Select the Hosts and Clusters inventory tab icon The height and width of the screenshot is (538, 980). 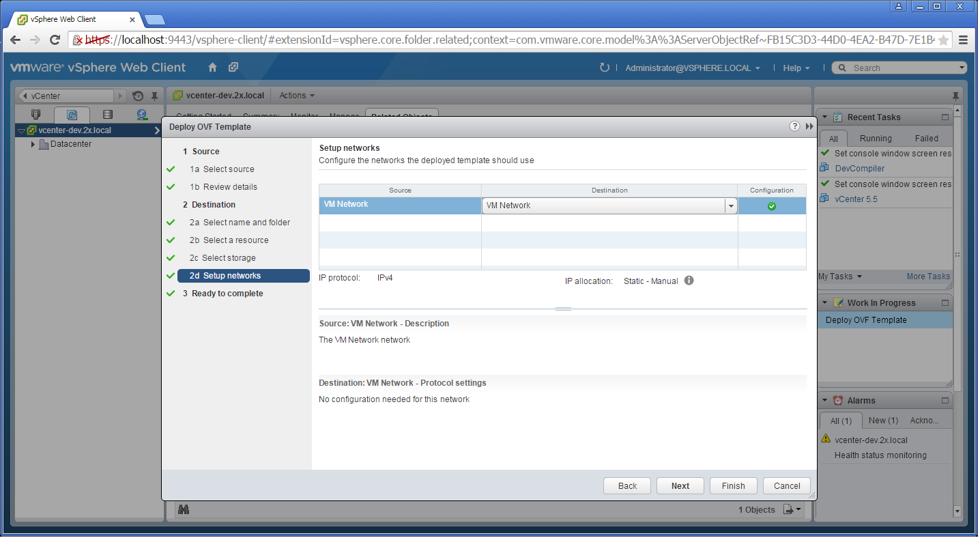pos(36,115)
